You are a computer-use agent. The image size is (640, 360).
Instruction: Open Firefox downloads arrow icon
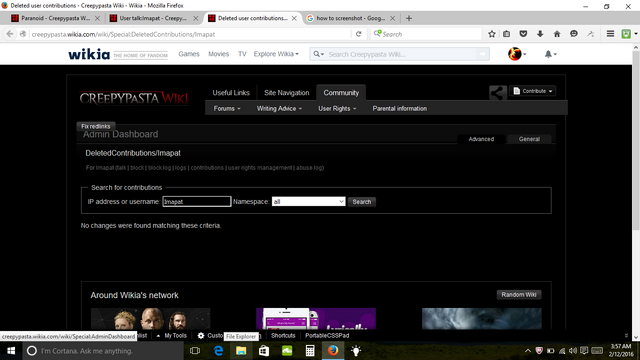coord(540,34)
